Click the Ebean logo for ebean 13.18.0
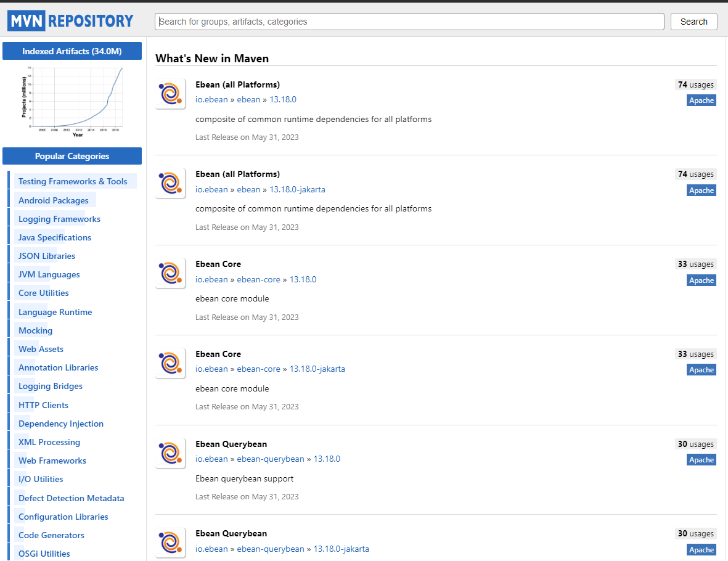Viewport: 728px width, 561px height. tap(170, 94)
